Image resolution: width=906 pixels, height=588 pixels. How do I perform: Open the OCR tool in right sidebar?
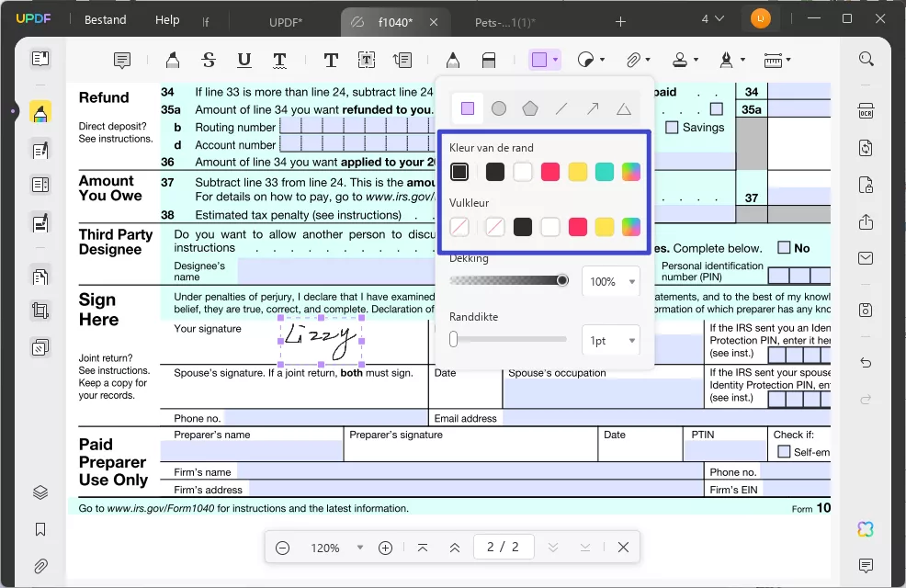tap(866, 111)
